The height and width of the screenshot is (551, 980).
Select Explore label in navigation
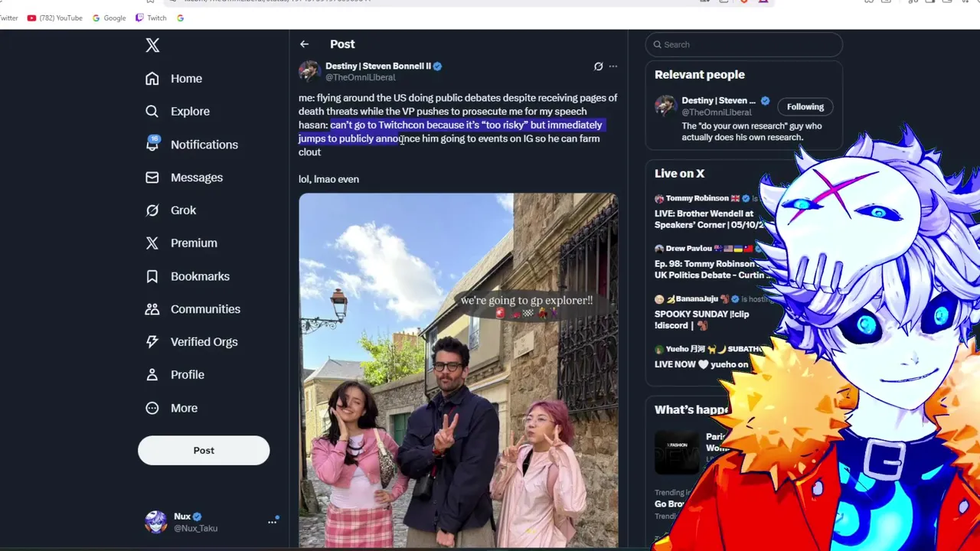pos(190,111)
